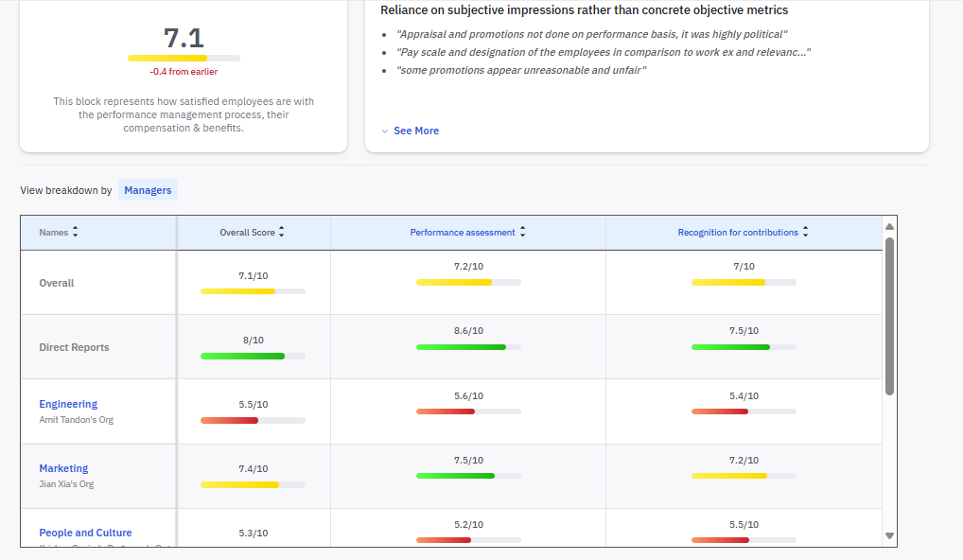Click Performance assessment column header
963x560 pixels.
point(462,233)
